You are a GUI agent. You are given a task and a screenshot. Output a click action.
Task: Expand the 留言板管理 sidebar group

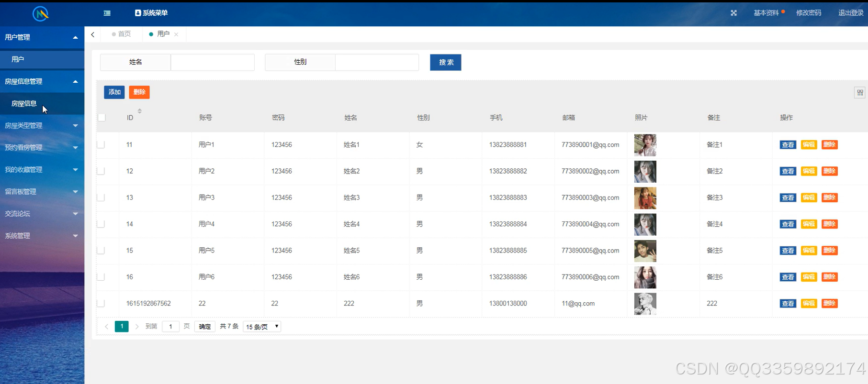click(x=42, y=191)
